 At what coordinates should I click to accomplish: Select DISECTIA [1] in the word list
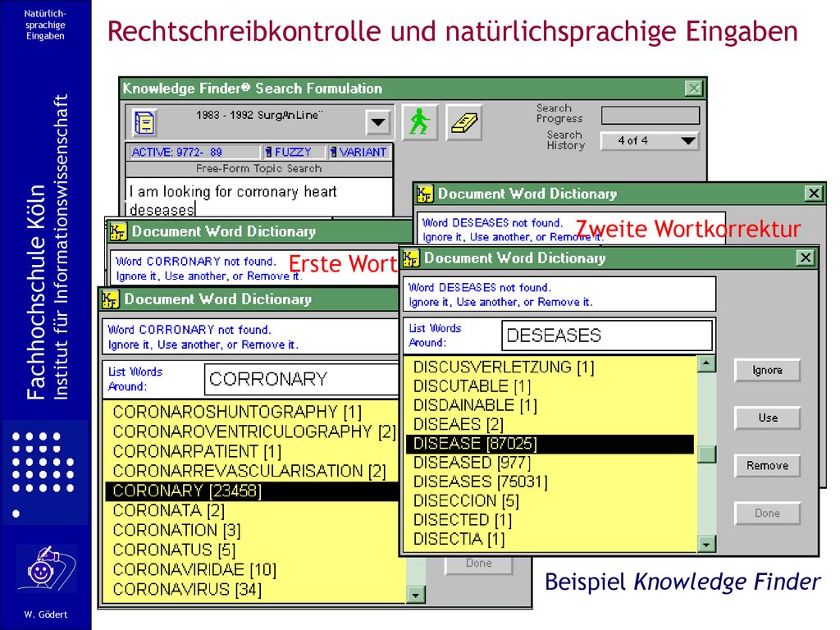(550, 539)
